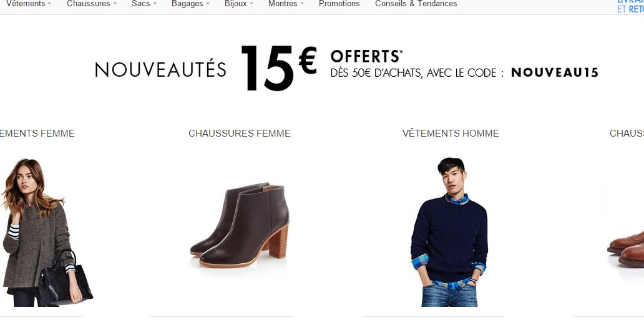View the brown heeled ankle boots image
Screen dimensions: 644x320
click(x=240, y=225)
